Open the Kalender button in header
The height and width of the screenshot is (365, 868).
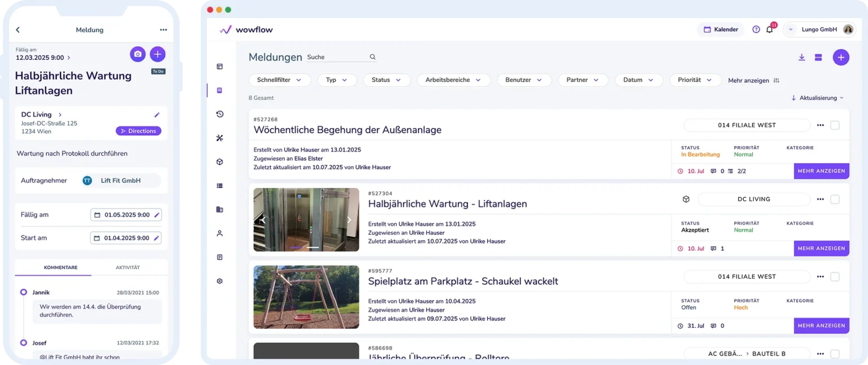[x=721, y=29]
